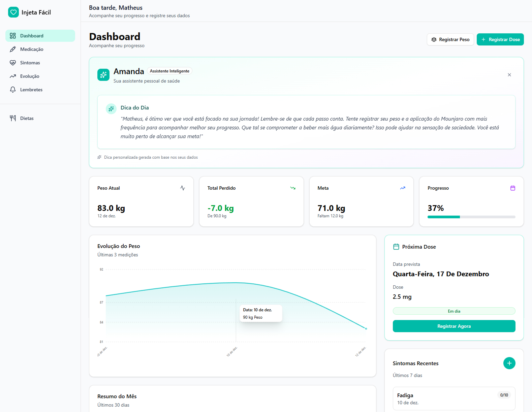This screenshot has width=532, height=412.
Task: Click the Injeta Fácil heart logo
Action: [13, 12]
